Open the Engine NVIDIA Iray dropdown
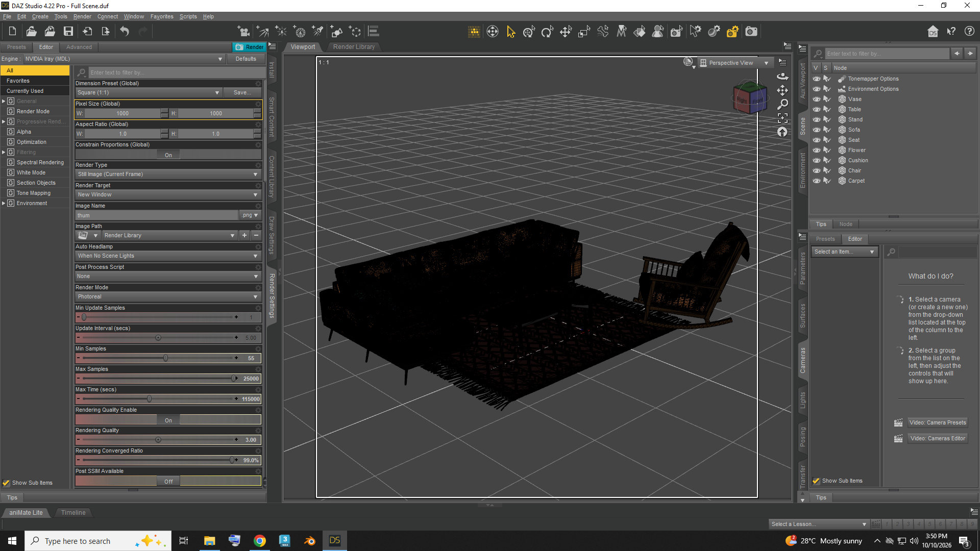Screen dimensions: 980x551 point(124,59)
